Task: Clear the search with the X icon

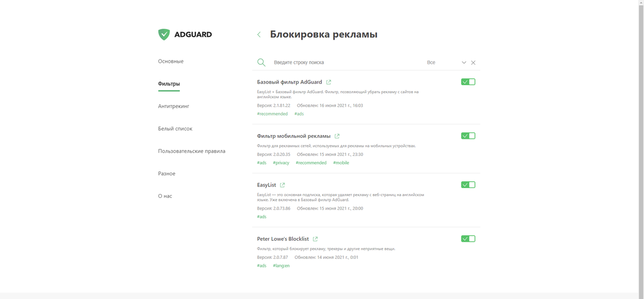Action: pos(473,63)
